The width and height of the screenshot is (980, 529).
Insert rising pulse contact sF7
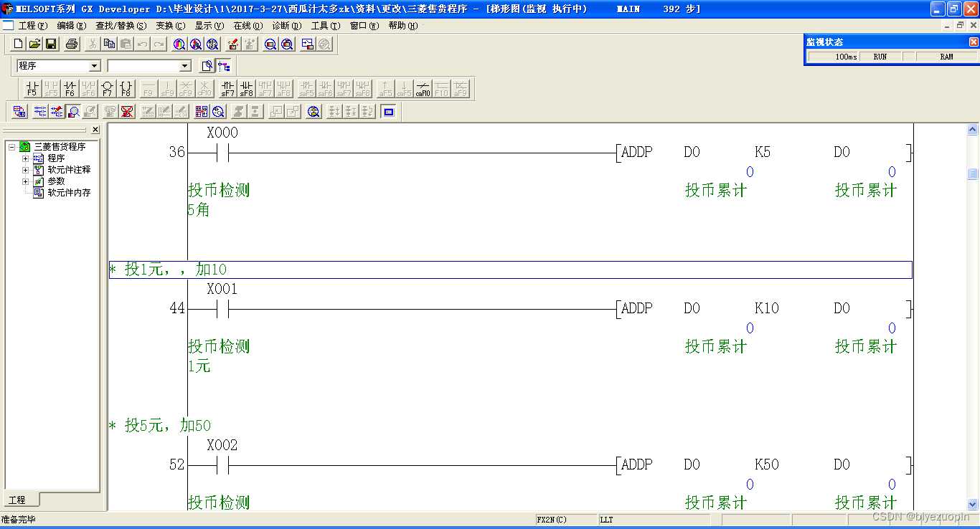(x=227, y=89)
